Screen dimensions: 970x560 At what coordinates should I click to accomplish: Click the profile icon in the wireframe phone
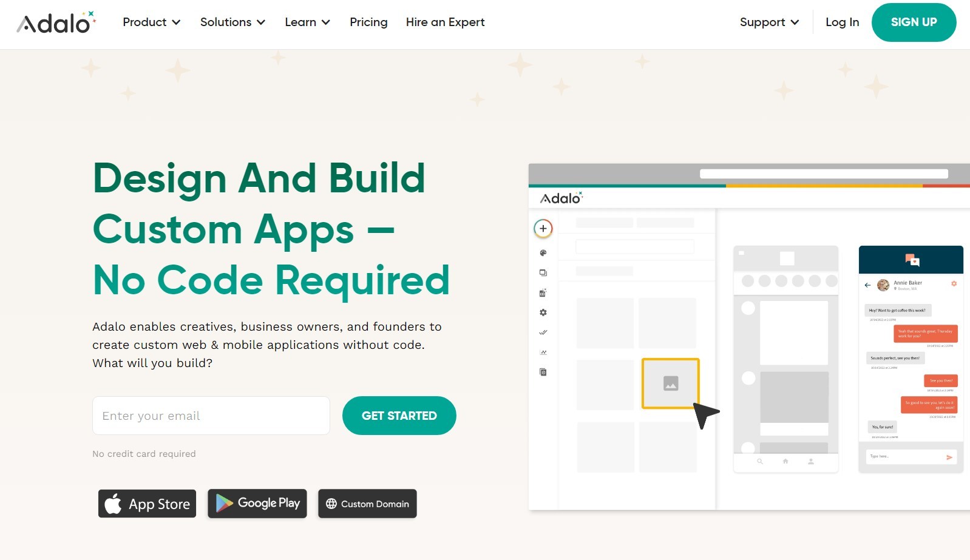811,462
